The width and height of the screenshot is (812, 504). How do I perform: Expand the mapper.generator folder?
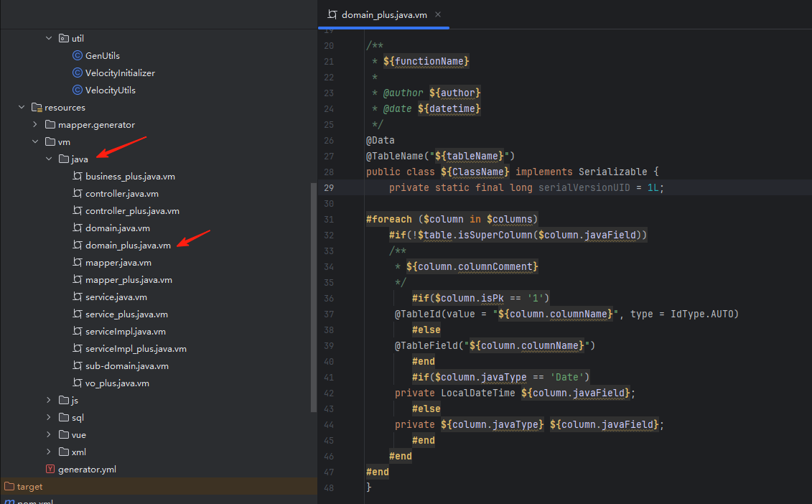click(34, 124)
